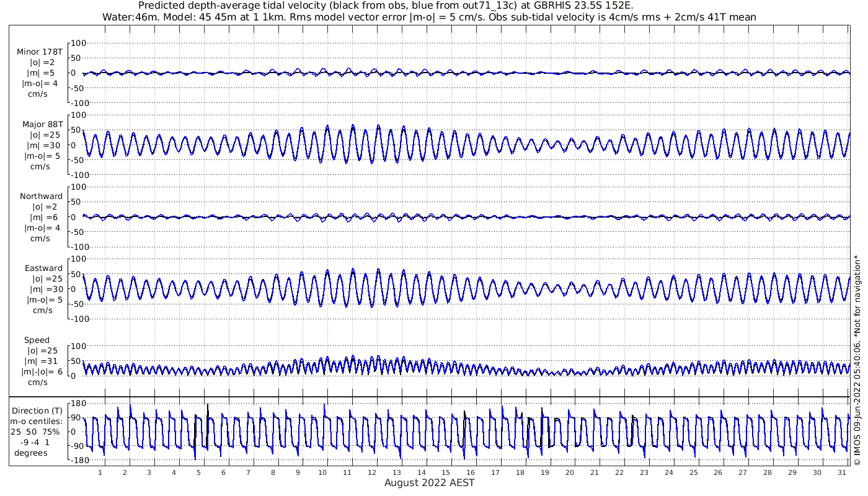Click the x-axis day tick label "26"

[x=718, y=472]
